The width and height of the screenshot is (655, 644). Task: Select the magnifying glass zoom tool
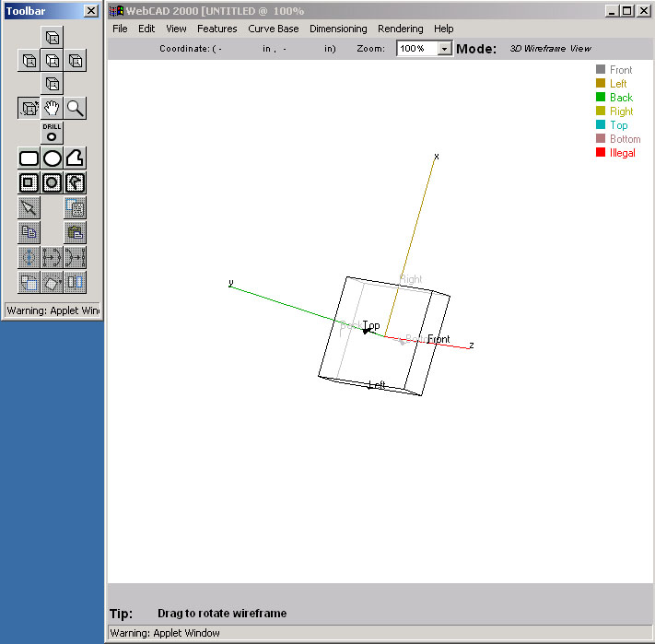tap(76, 109)
